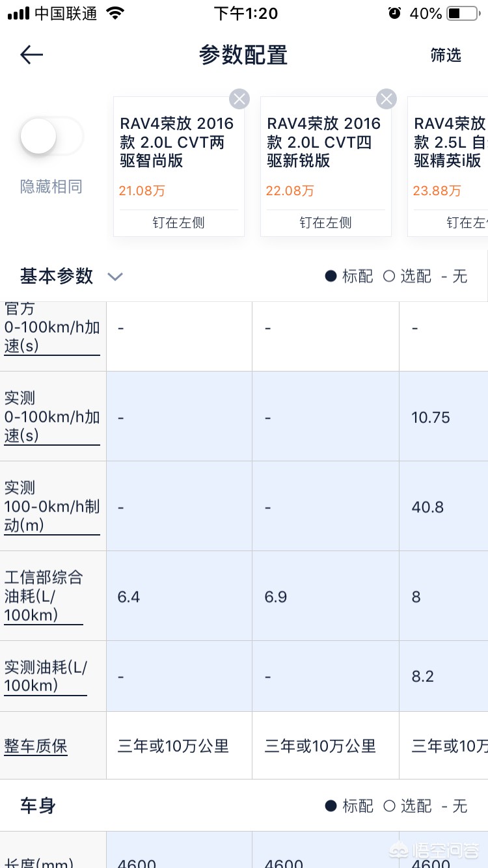Viewport: 488px width, 868px height.
Task: Open 实测0-100km/h加速(s) parameter explanation
Action: click(x=52, y=417)
